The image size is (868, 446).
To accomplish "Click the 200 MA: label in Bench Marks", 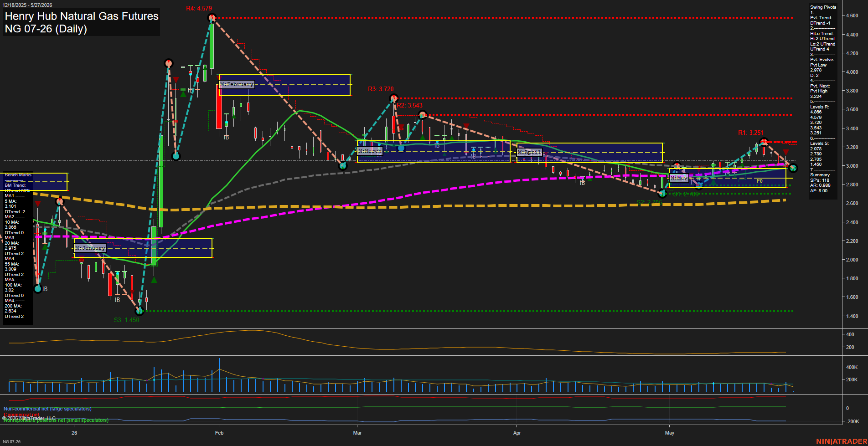I will [13, 306].
